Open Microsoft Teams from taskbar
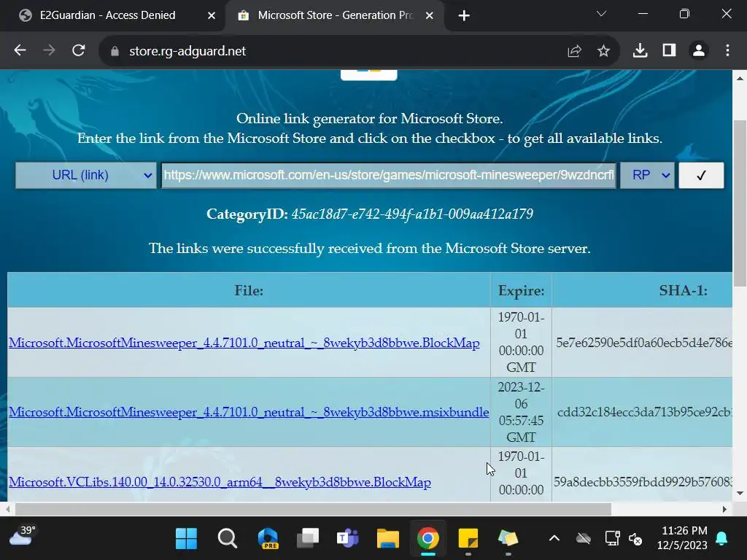The image size is (747, 560). point(348,539)
